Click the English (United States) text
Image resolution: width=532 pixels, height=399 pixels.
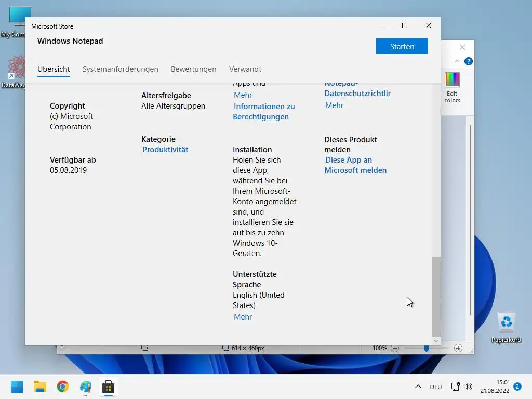tap(259, 300)
